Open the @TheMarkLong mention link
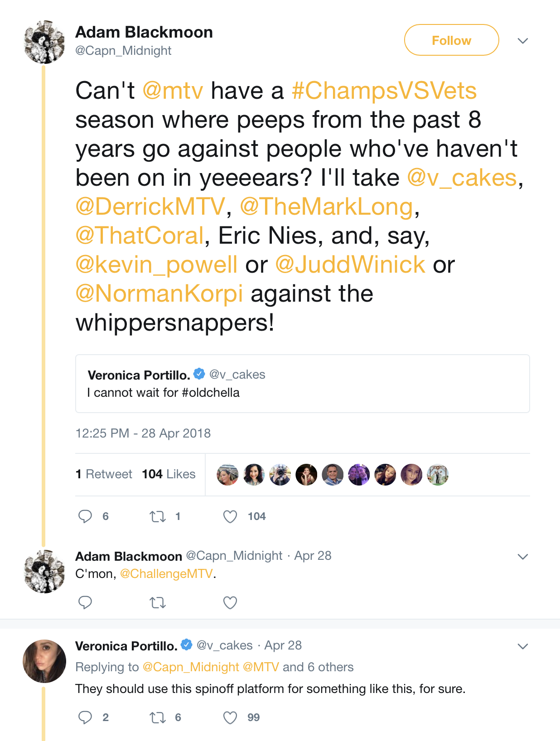This screenshot has height=741, width=560. (326, 207)
